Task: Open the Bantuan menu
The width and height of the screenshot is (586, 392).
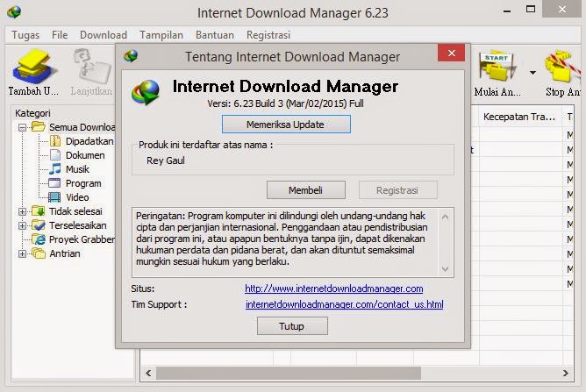Action: tap(215, 35)
